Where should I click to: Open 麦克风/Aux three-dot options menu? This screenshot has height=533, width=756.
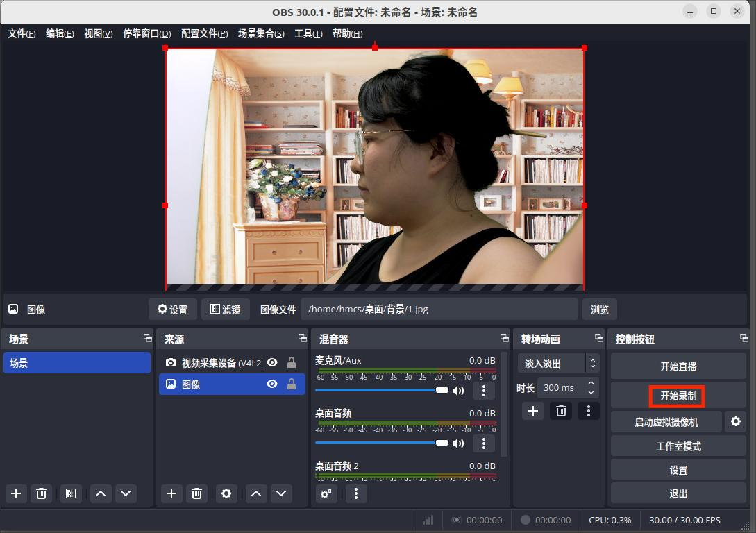(484, 390)
